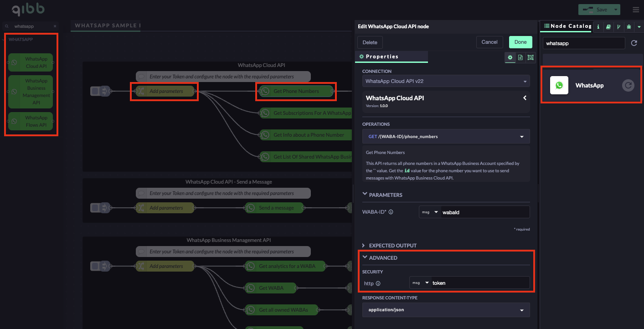Open the Operations GET phone_numbers dropdown

446,137
